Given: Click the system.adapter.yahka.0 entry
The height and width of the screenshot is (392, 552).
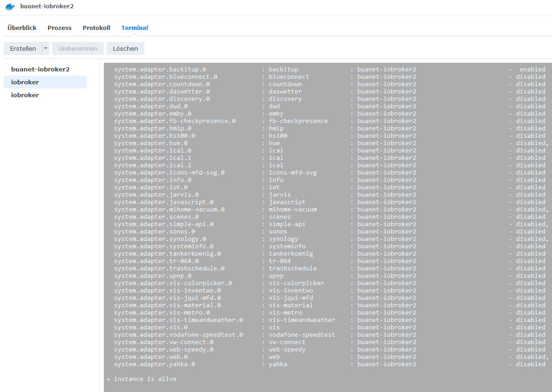Looking at the screenshot, I should coord(154,364).
